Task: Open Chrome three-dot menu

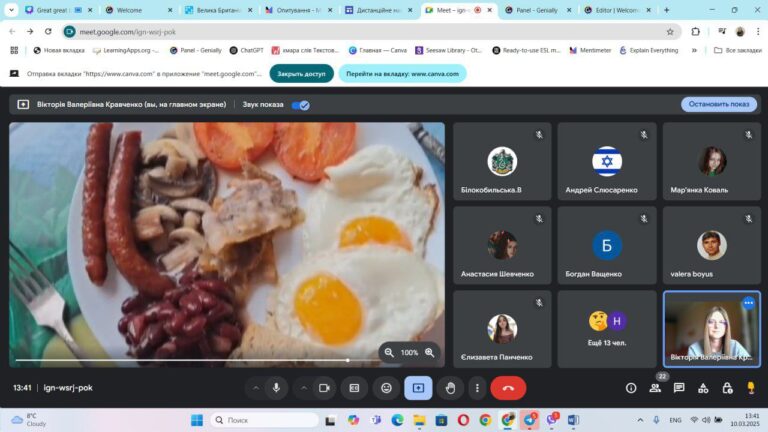Action: [758, 31]
